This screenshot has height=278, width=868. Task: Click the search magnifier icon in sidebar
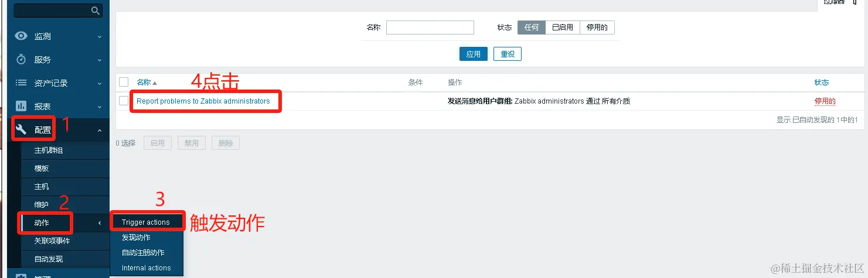[x=96, y=11]
